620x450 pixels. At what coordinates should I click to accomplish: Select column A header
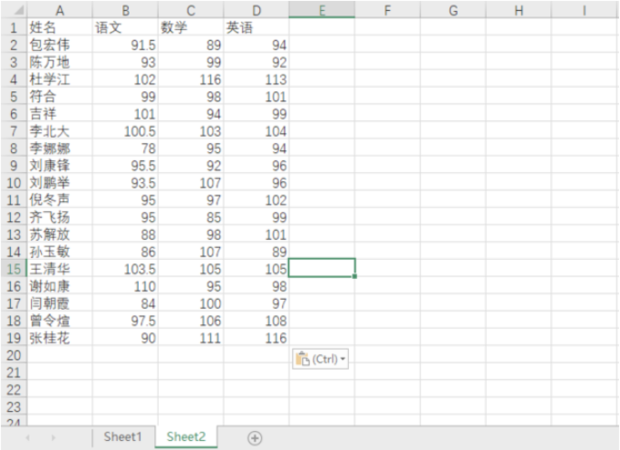[x=60, y=10]
